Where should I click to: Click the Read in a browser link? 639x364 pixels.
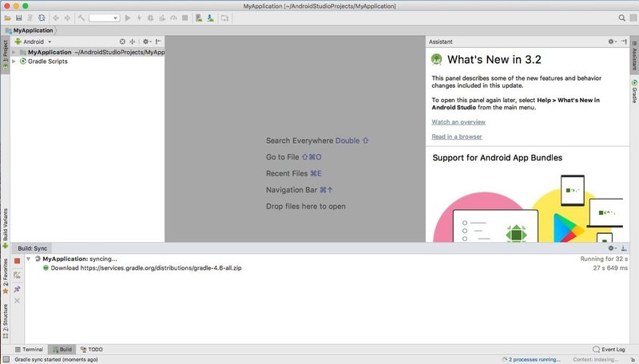(x=457, y=136)
